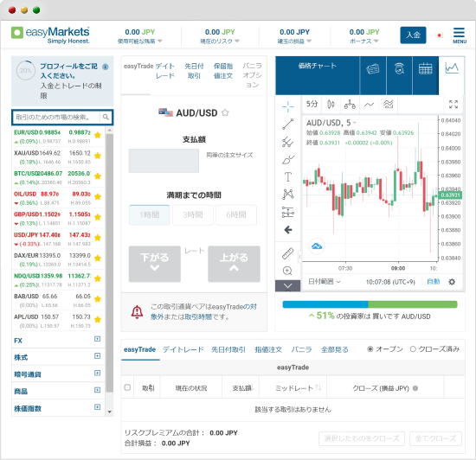This screenshot has width=476, height=460.
Task: Toggle favorite star for BTC/USD row
Action: [98, 176]
